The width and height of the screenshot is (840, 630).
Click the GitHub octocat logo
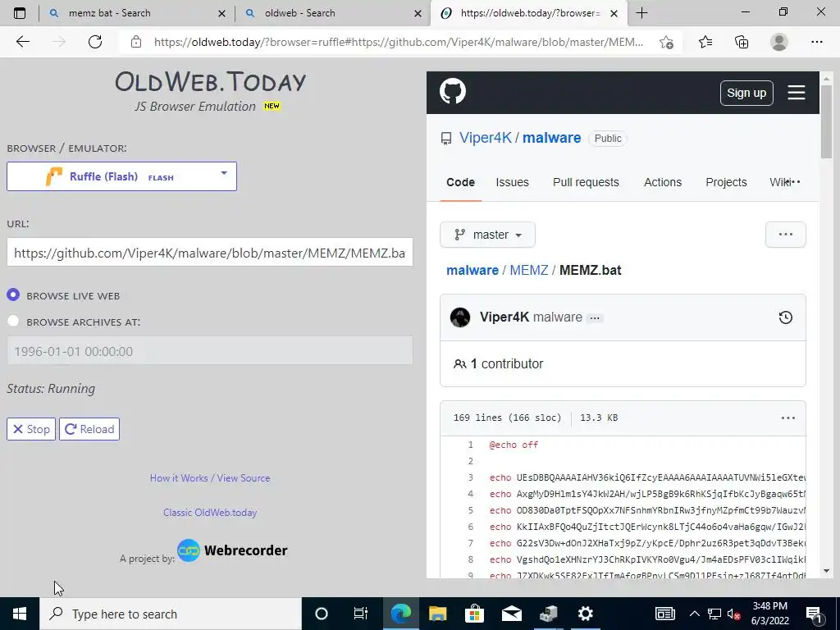coord(453,92)
